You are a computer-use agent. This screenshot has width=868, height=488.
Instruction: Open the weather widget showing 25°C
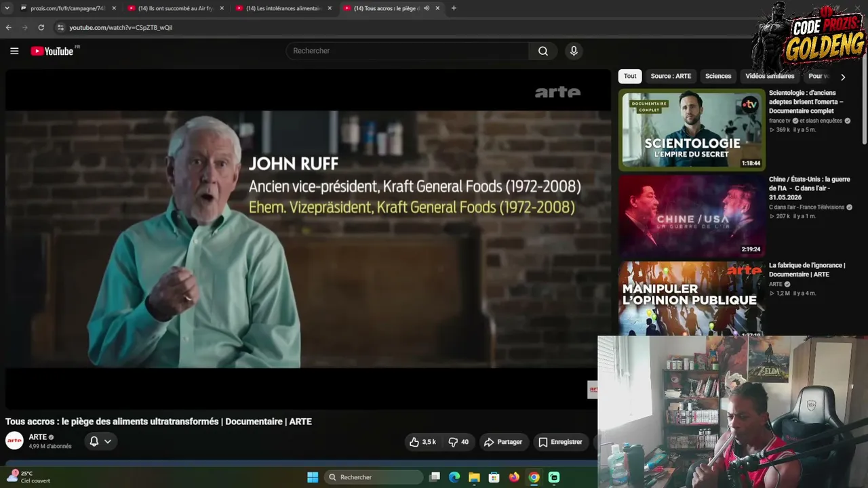30,477
